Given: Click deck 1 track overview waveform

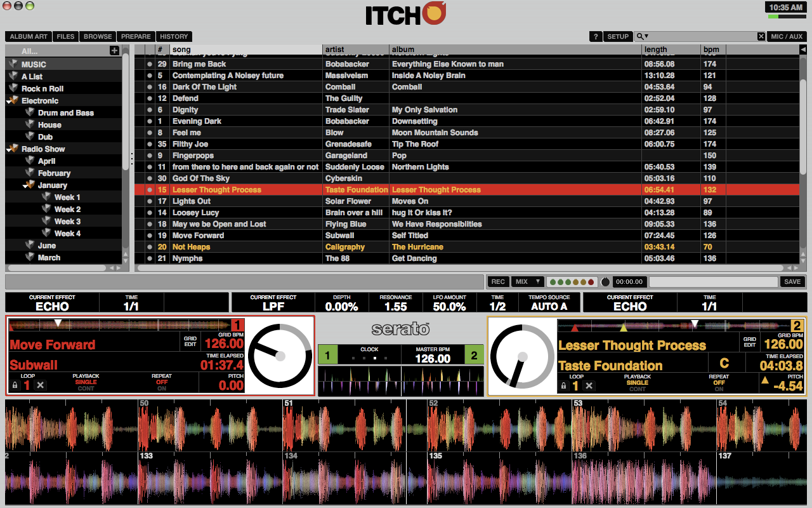Looking at the screenshot, I should pos(120,325).
